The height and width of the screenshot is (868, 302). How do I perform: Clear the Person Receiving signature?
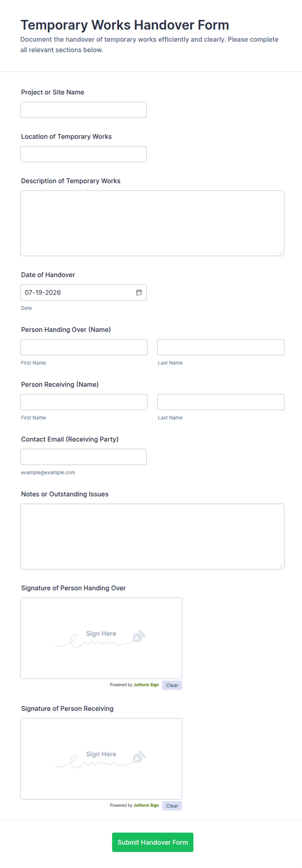172,806
